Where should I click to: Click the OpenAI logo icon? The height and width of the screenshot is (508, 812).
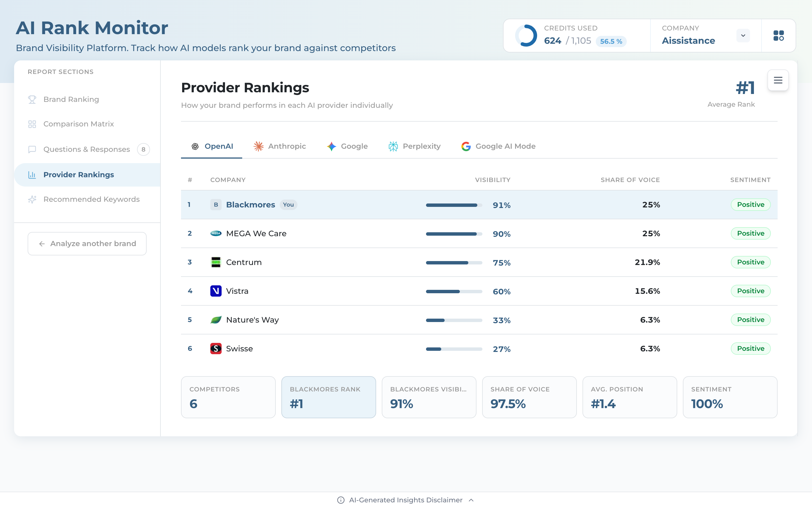[x=195, y=146]
